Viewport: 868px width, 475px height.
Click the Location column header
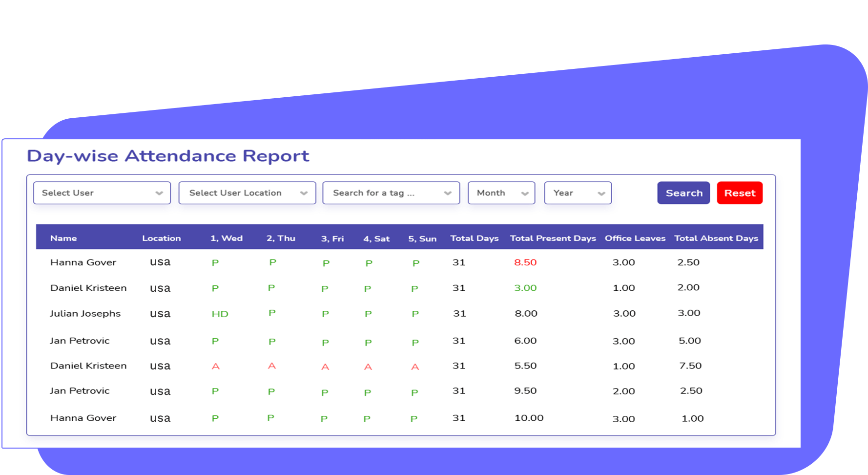pos(161,238)
